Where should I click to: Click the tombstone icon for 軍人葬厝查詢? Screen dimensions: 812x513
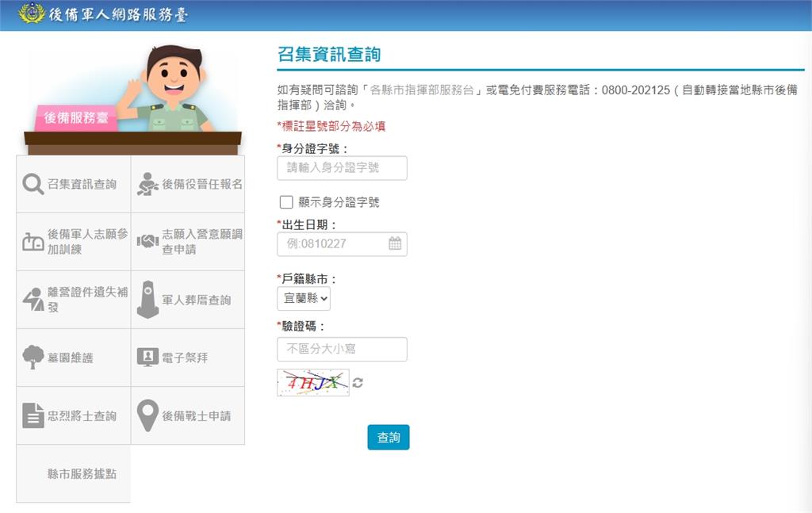pyautogui.click(x=147, y=300)
